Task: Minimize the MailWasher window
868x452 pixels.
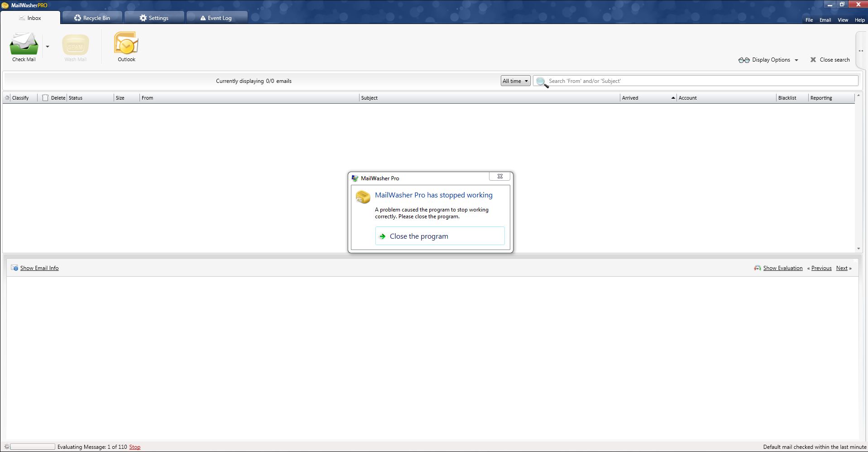Action: (830, 5)
